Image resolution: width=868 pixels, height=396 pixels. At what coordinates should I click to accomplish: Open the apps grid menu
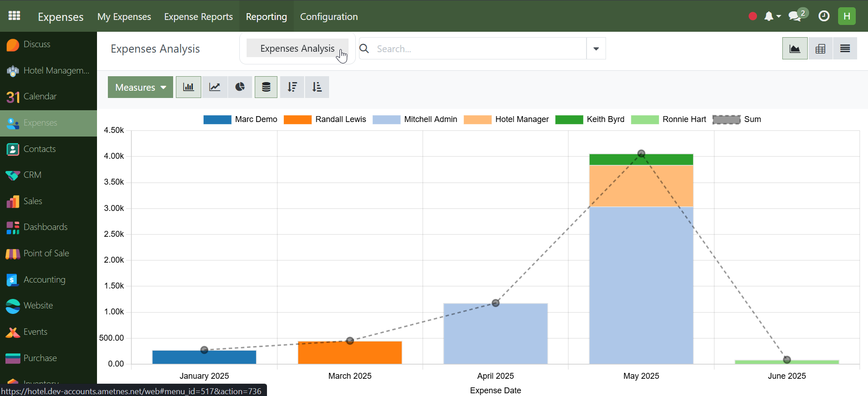pos(15,16)
